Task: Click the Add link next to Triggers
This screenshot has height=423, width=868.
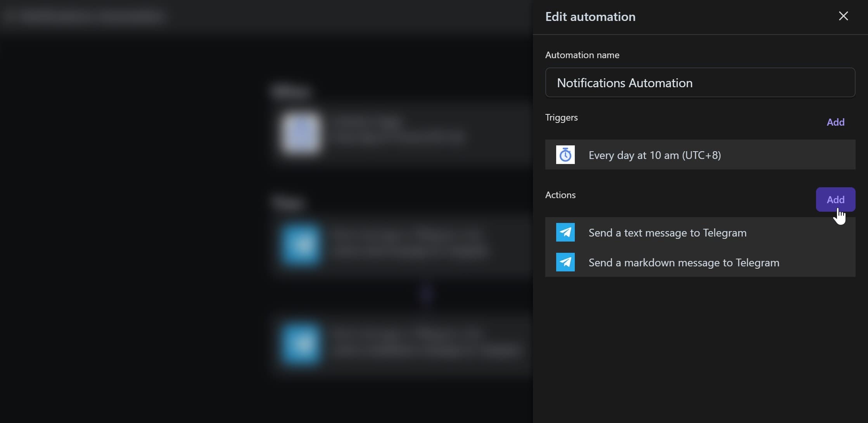Action: pyautogui.click(x=836, y=122)
